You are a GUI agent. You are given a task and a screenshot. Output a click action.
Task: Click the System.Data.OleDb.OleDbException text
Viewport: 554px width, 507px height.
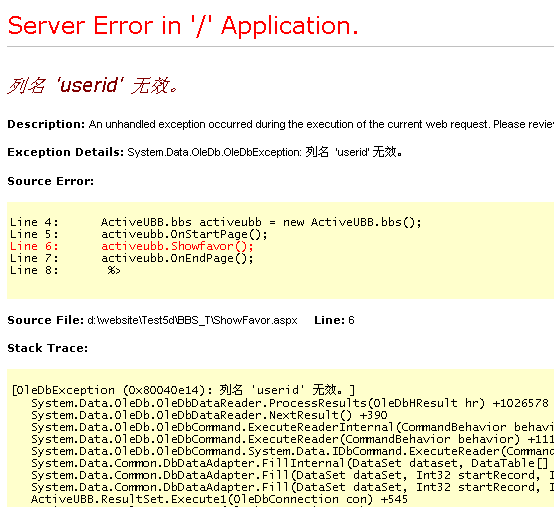pos(214,152)
